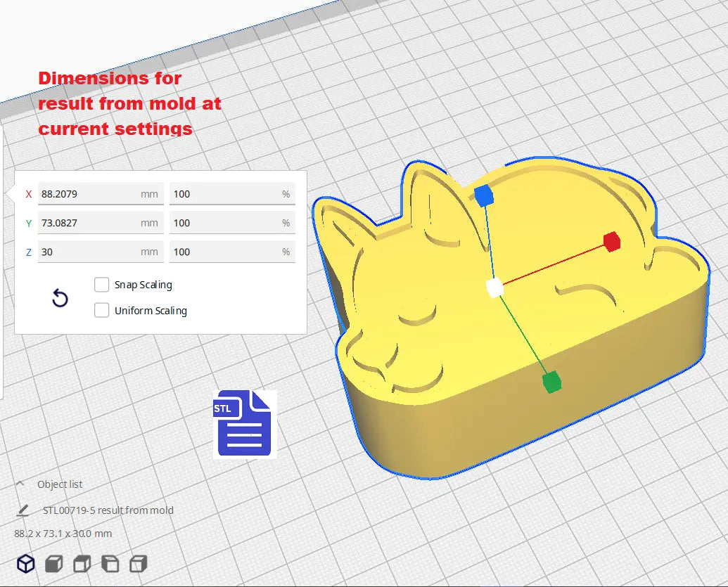Image resolution: width=728 pixels, height=587 pixels.
Task: Select the top view icon
Action: tap(81, 563)
